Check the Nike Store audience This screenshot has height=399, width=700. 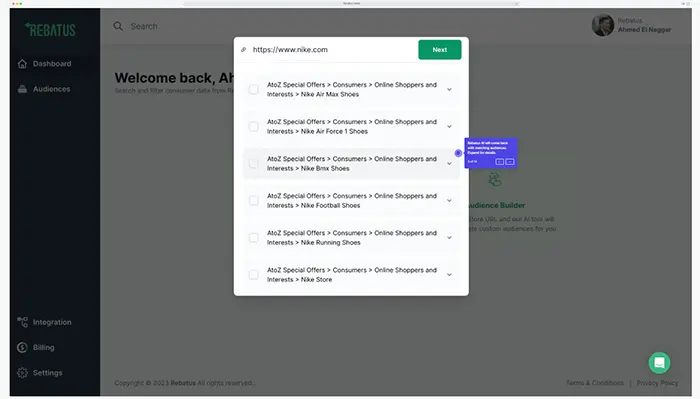tap(254, 274)
